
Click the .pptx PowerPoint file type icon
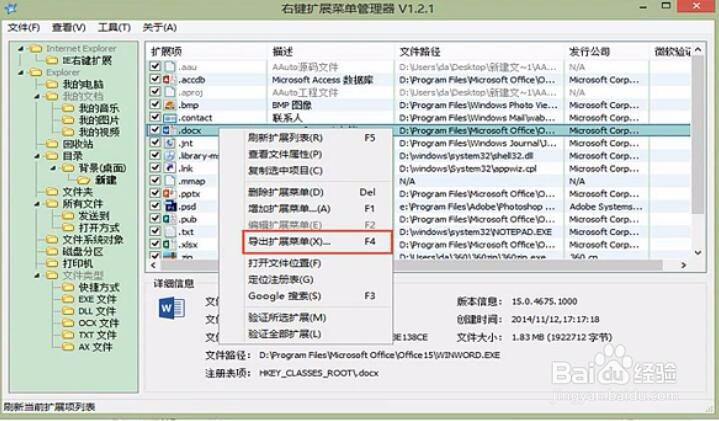170,194
